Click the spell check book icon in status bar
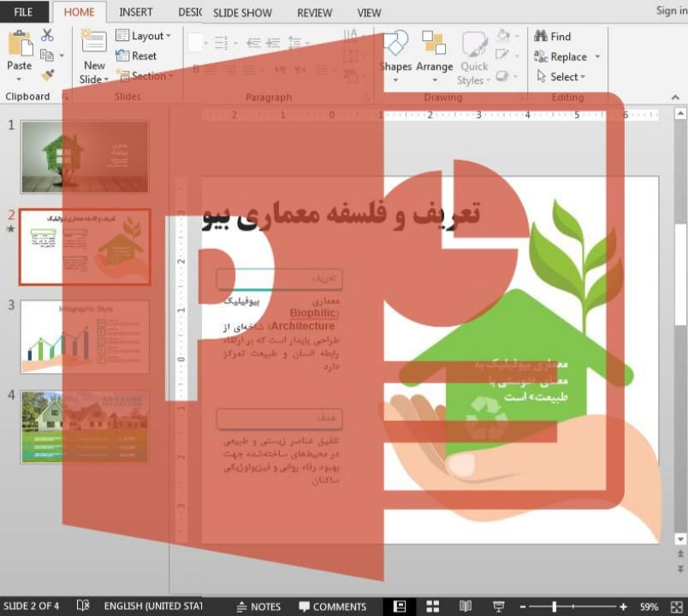688x616 pixels. coord(82,606)
